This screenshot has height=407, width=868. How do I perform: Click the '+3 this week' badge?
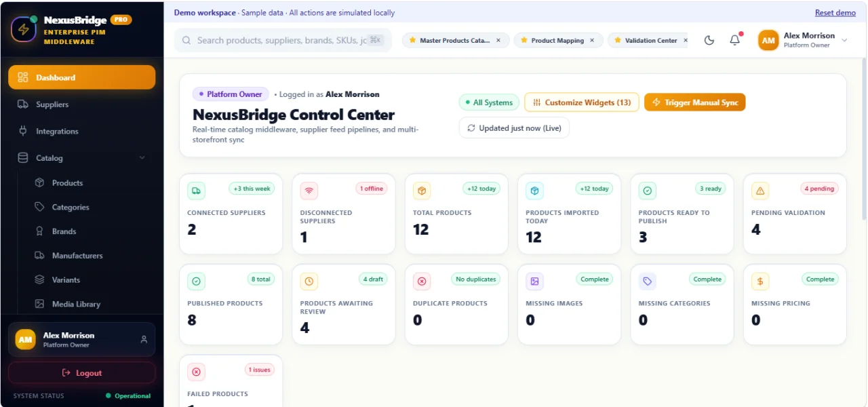(x=252, y=189)
